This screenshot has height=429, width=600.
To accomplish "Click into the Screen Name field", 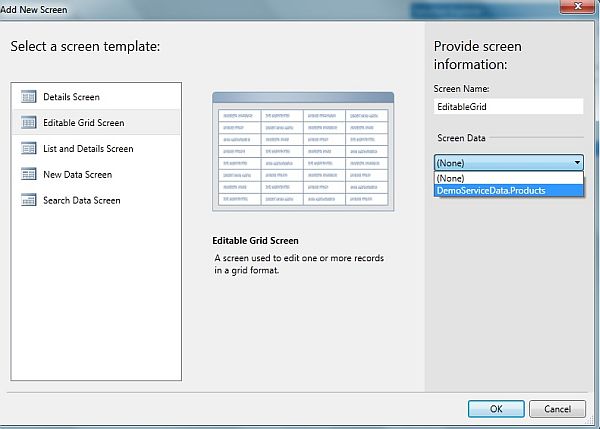I will 509,106.
